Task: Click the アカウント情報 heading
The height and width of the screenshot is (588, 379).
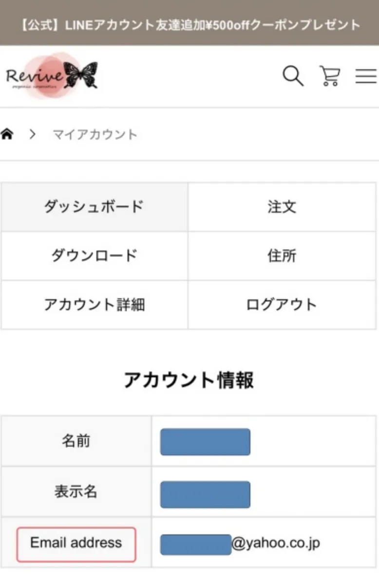Action: (189, 380)
